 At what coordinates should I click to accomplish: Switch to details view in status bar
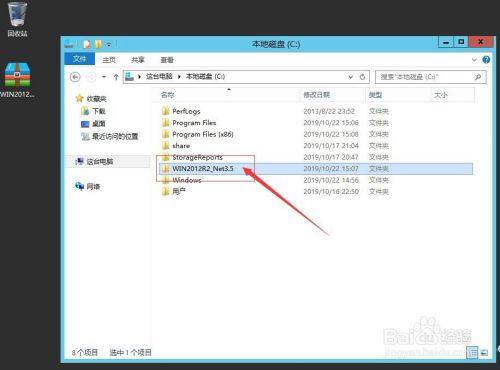coord(472,352)
